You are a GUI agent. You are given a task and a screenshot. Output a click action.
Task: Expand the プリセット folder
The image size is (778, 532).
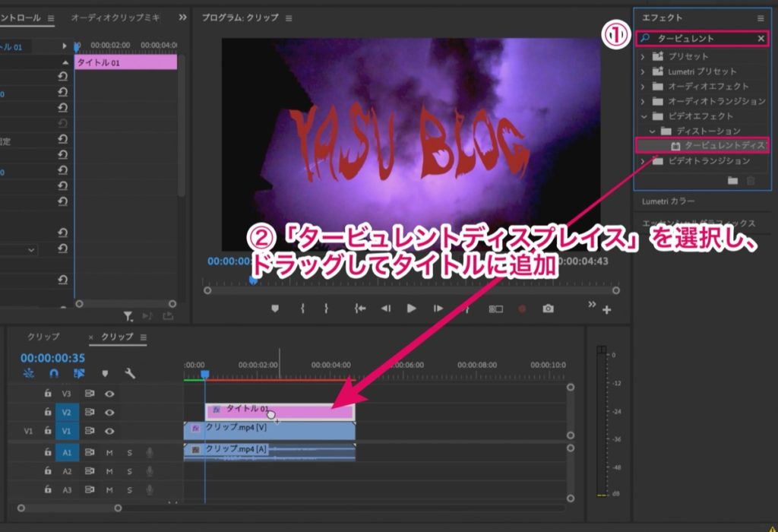(643, 56)
